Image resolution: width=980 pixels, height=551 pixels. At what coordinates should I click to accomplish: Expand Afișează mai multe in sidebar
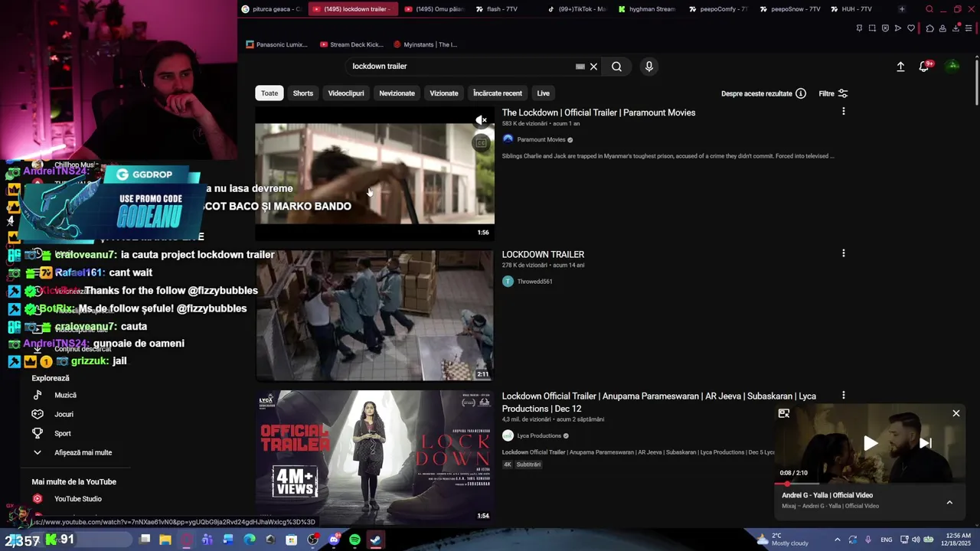pos(83,452)
